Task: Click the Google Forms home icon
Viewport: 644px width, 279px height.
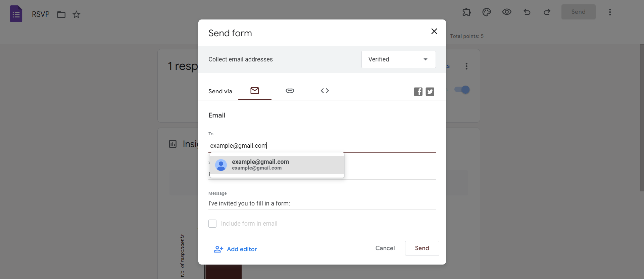Action: (16, 14)
